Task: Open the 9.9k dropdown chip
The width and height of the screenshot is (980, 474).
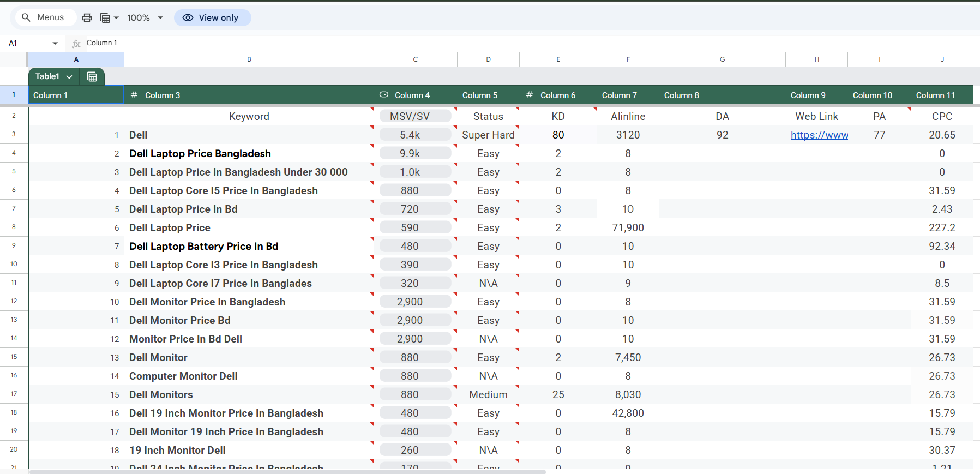Action: coord(416,153)
